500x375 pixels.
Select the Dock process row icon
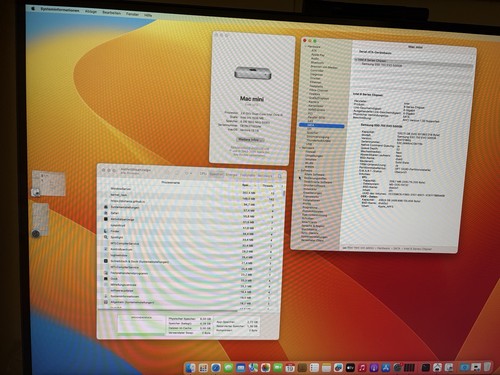(x=106, y=278)
